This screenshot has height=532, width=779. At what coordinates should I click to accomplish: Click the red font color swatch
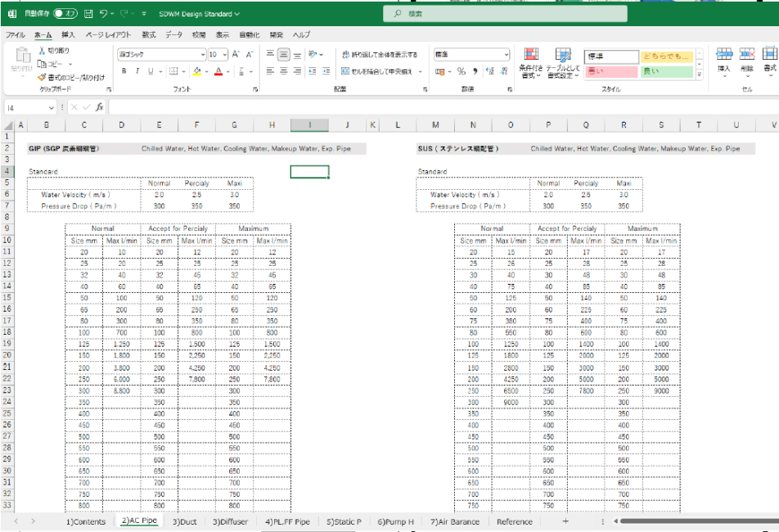[x=219, y=71]
